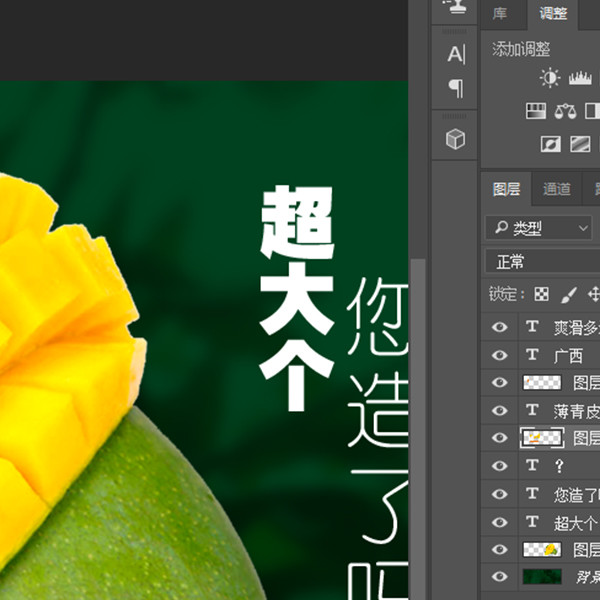Image resolution: width=600 pixels, height=600 pixels.
Task: Click the mango layer thumbnail
Action: click(x=542, y=549)
